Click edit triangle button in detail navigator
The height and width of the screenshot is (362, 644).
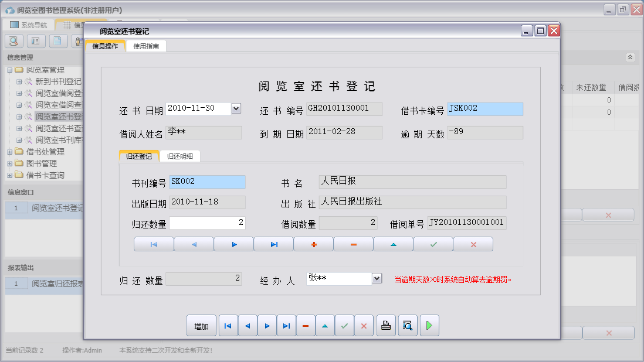click(394, 244)
